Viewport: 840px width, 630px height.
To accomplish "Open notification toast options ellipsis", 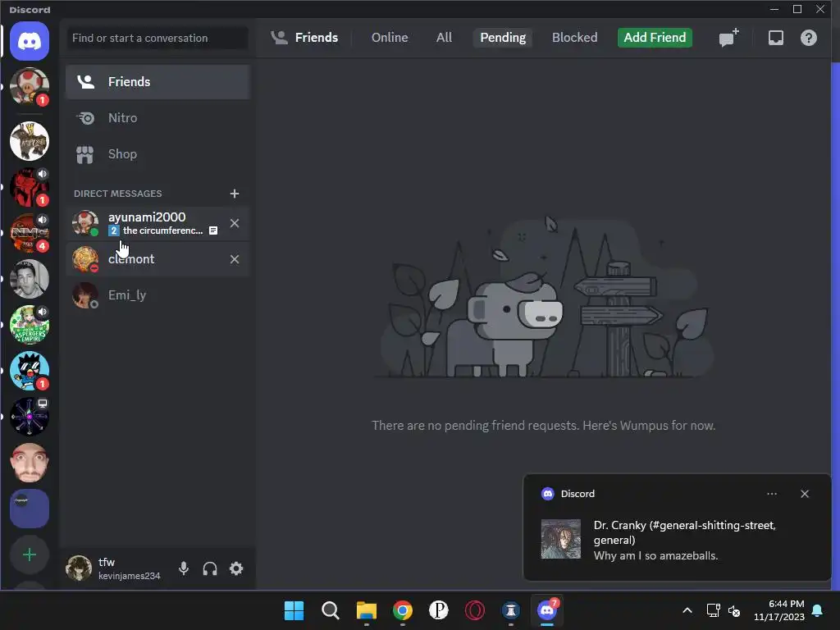I will [x=772, y=494].
